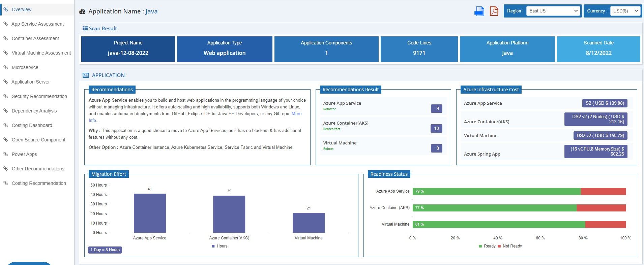Toggle the Hours legend in Migration Effort
Screen dimensions: 644x265
pyautogui.click(x=219, y=246)
